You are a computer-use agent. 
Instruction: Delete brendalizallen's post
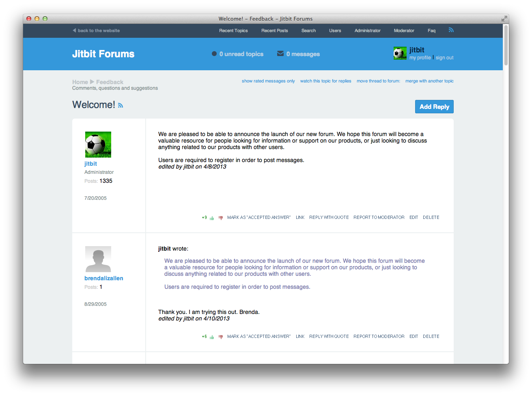pyautogui.click(x=431, y=337)
